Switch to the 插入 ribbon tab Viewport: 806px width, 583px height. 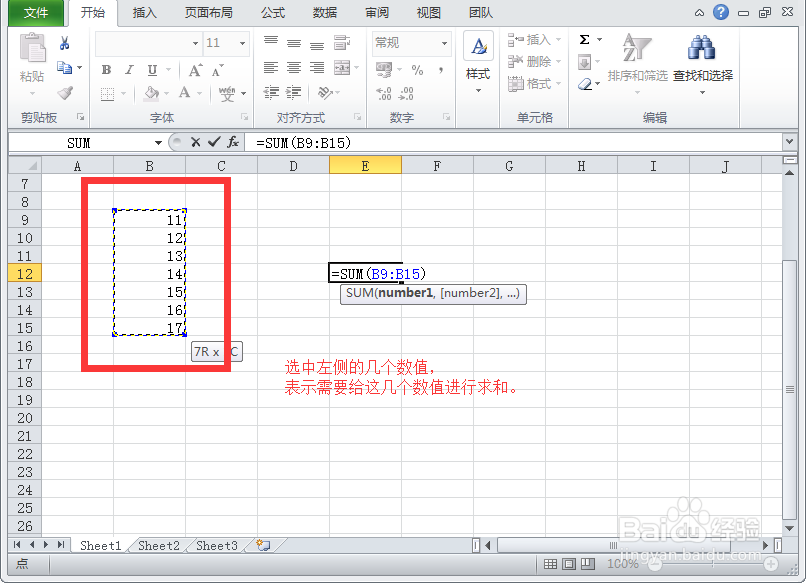[x=143, y=13]
